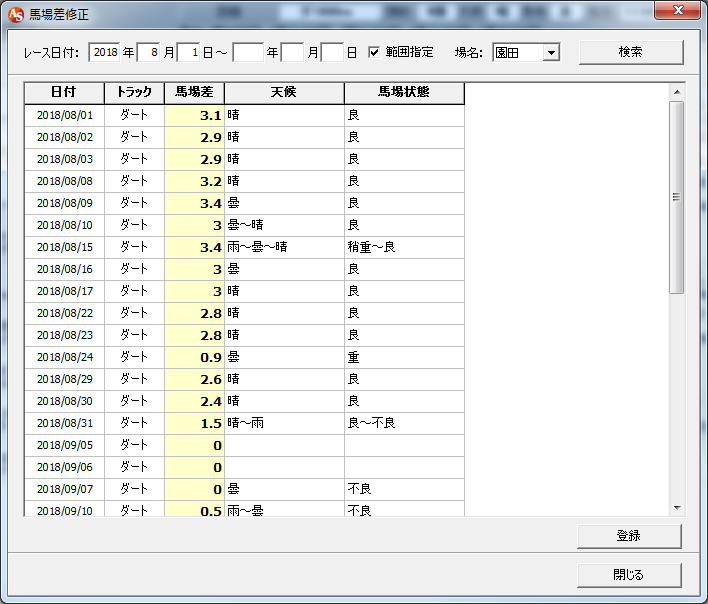Click the 検索 button

click(x=631, y=52)
